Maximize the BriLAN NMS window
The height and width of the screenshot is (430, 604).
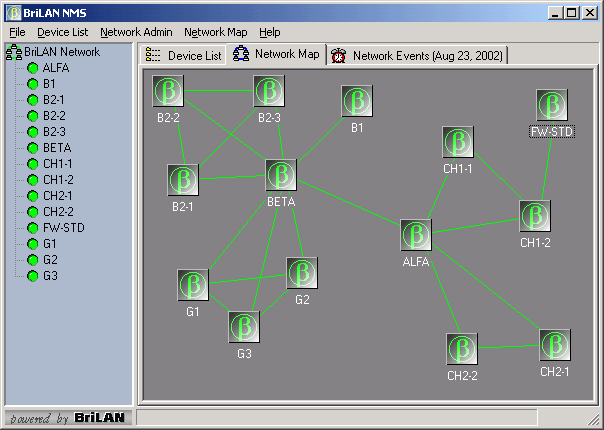coord(572,13)
